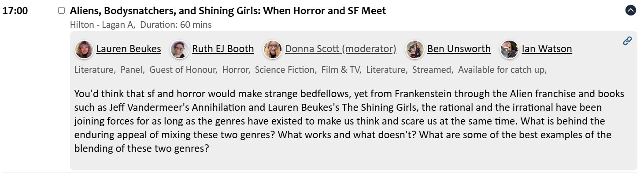Open the Ben Unsworth participant page
The height and width of the screenshot is (181, 644).
pyautogui.click(x=459, y=49)
